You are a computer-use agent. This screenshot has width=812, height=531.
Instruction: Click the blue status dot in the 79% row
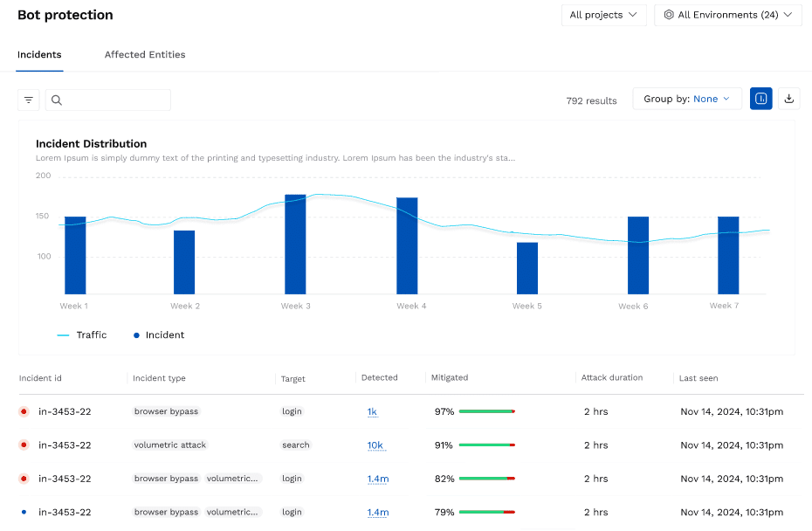coord(24,512)
